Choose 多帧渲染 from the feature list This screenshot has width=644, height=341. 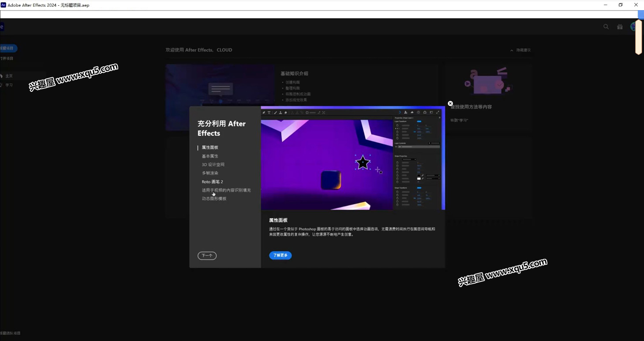tap(210, 173)
